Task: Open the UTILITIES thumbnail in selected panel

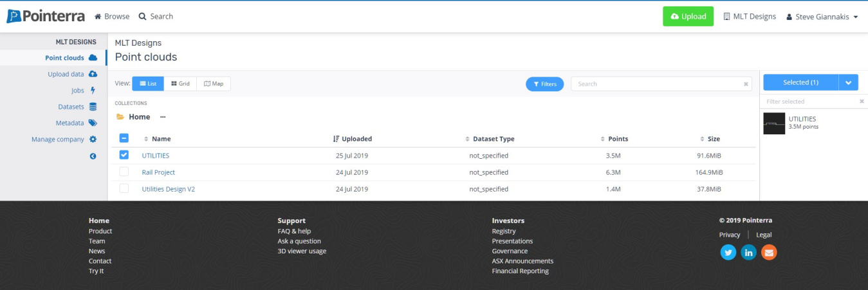Action: (774, 123)
